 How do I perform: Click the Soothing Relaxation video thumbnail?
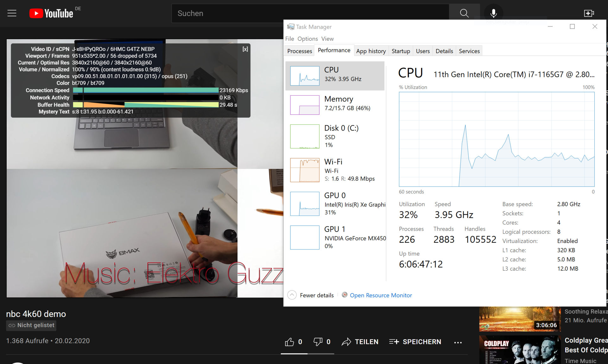pyautogui.click(x=520, y=319)
